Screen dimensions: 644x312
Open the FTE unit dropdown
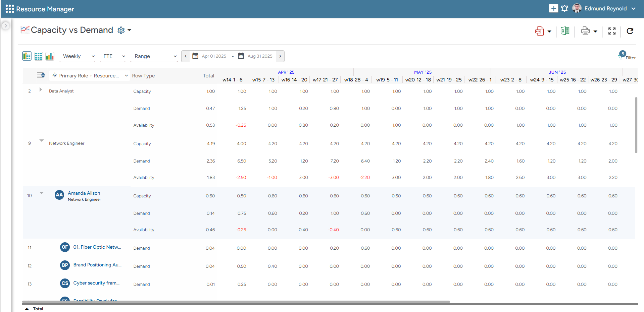click(114, 56)
